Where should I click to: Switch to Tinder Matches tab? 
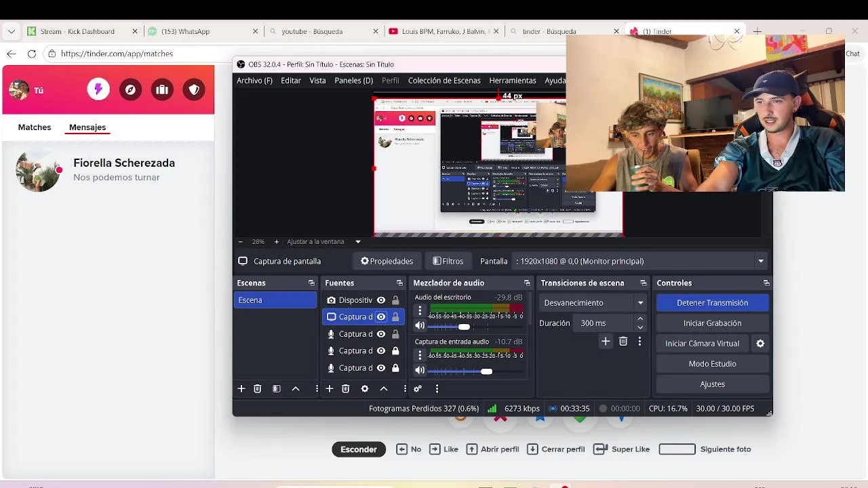point(35,127)
